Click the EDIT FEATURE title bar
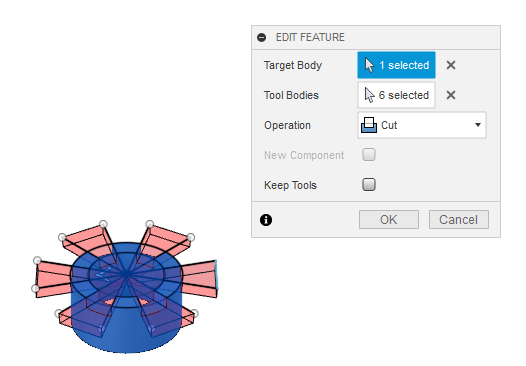Screen dimensions: 526x366 pyautogui.click(x=376, y=37)
